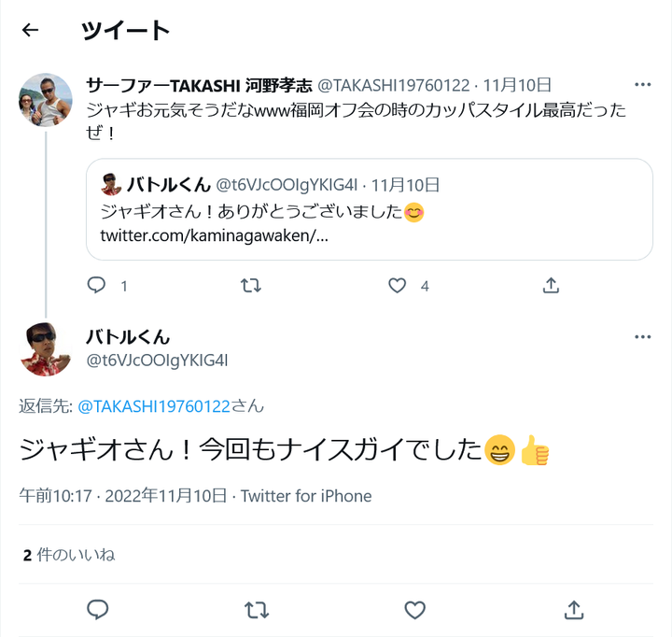This screenshot has height=637, width=672.
Task: Like バトルくん's main tweet
Action: click(414, 610)
